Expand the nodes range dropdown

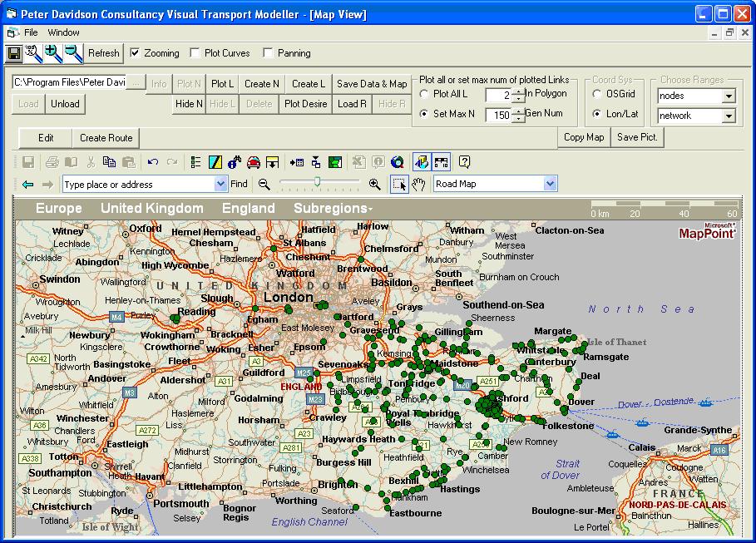[x=729, y=96]
